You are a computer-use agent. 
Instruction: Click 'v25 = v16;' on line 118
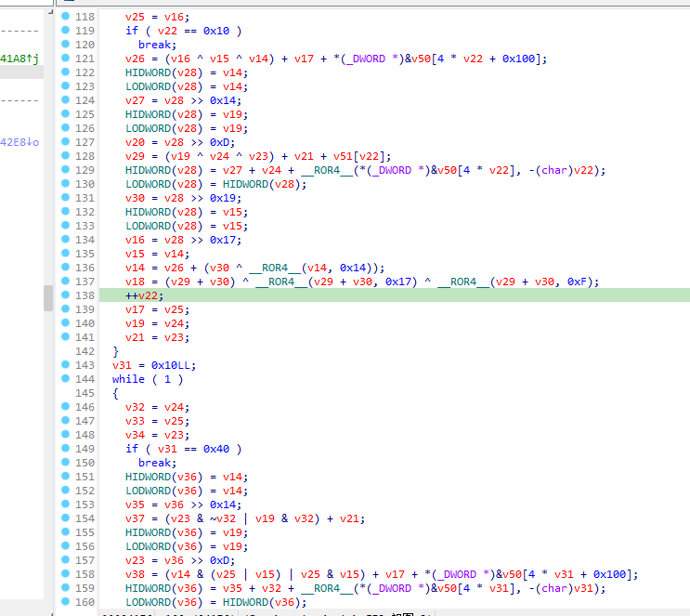pos(157,17)
